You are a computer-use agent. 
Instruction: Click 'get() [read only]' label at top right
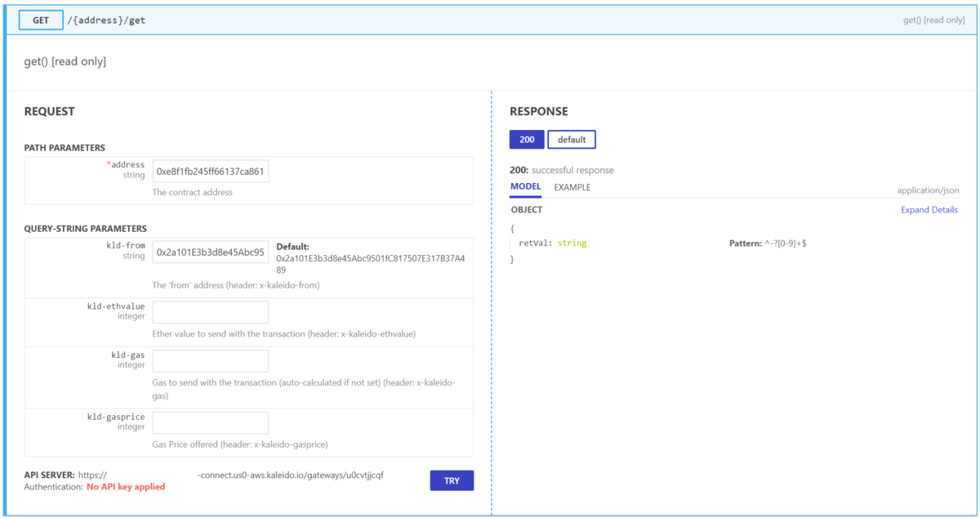coord(933,20)
